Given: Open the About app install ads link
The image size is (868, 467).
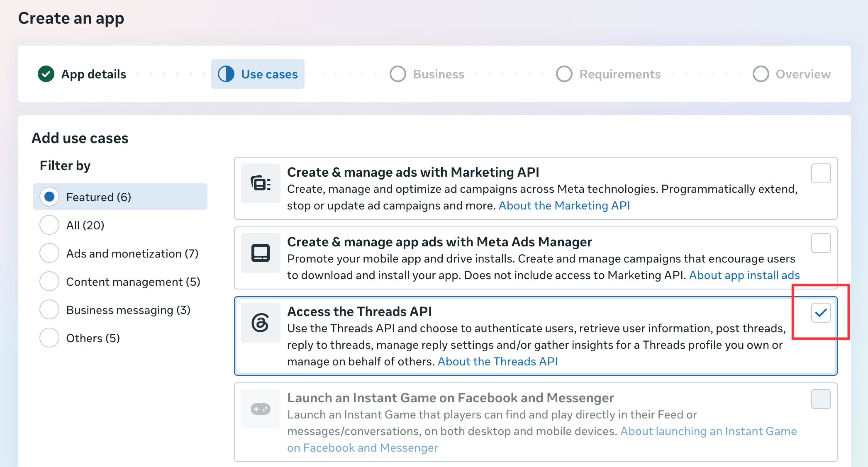Looking at the screenshot, I should [744, 275].
